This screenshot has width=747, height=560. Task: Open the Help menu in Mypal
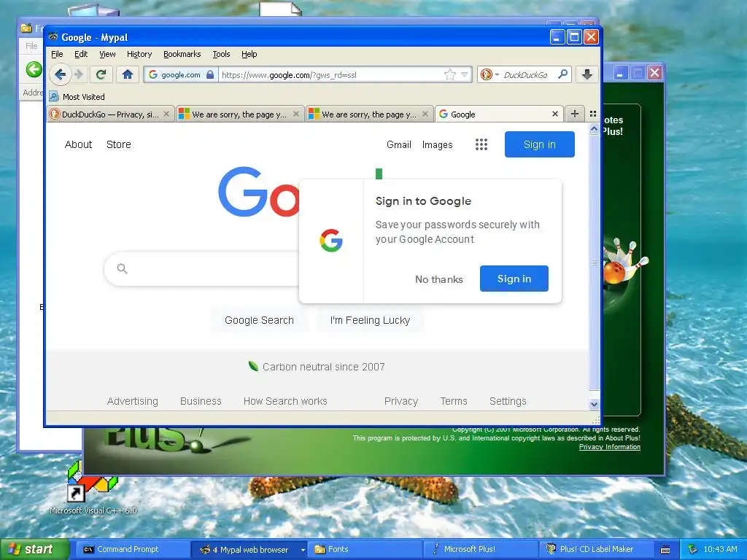249,54
